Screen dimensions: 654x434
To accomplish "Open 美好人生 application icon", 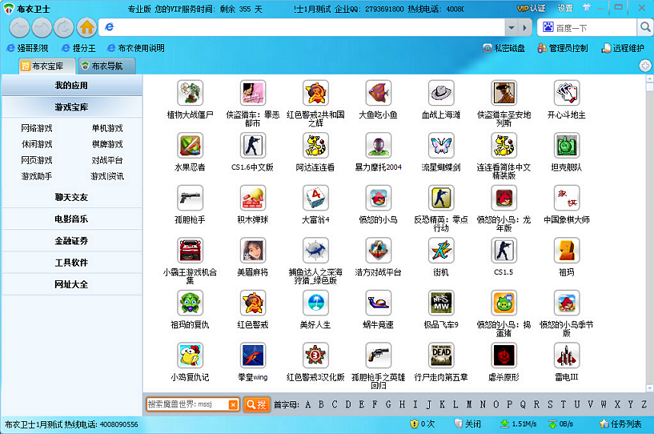I will coord(315,303).
